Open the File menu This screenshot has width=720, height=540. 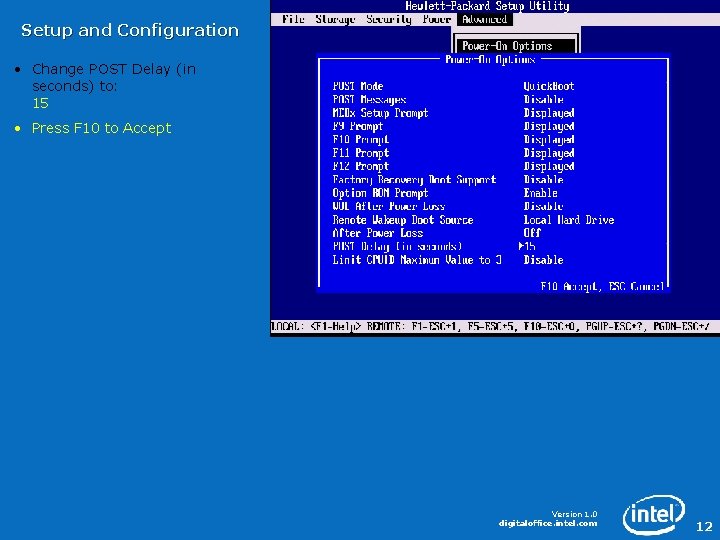[x=293, y=19]
